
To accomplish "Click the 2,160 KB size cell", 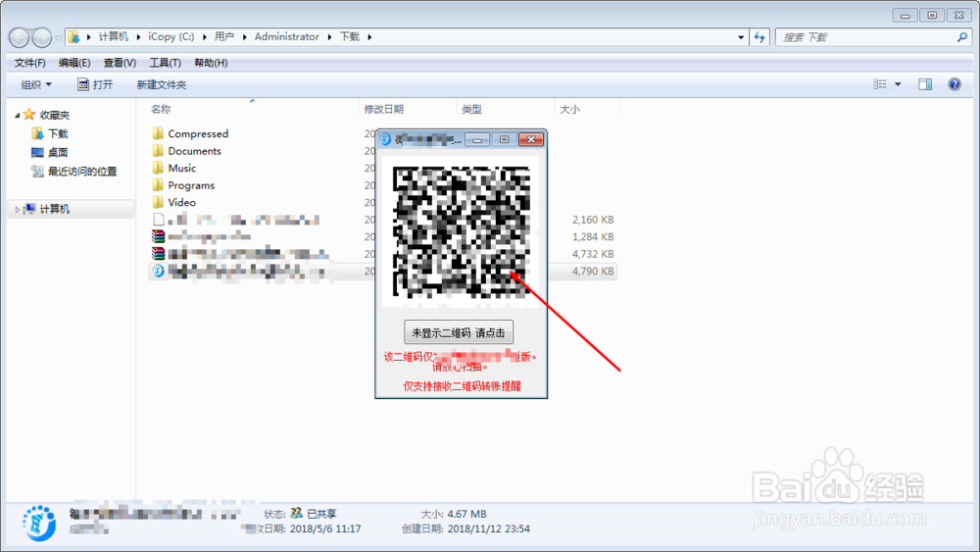I will (593, 220).
